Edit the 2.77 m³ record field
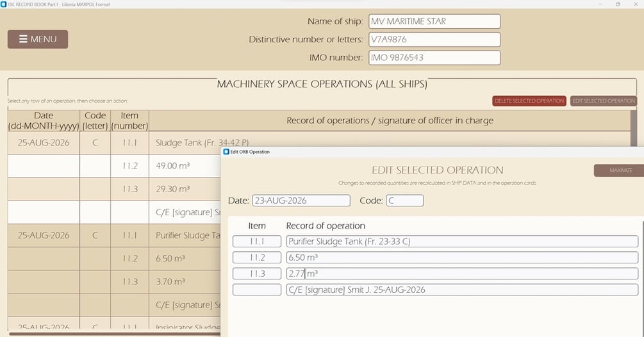 tap(462, 274)
